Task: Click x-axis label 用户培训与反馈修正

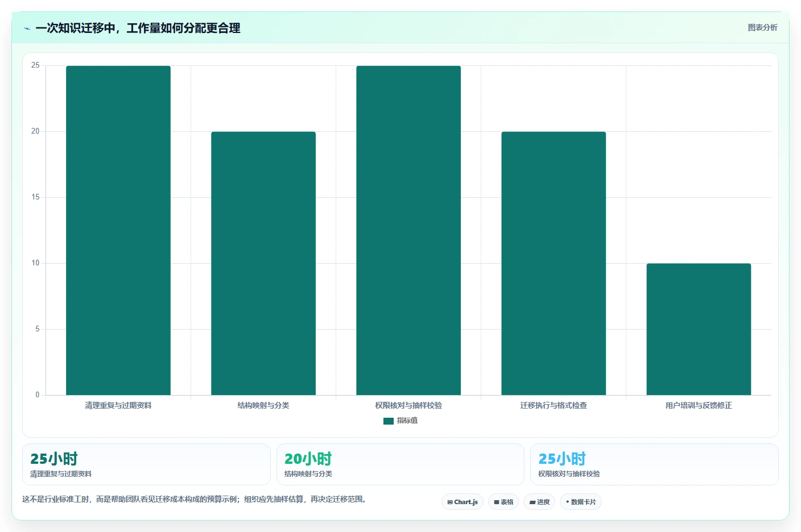Action: (699, 405)
